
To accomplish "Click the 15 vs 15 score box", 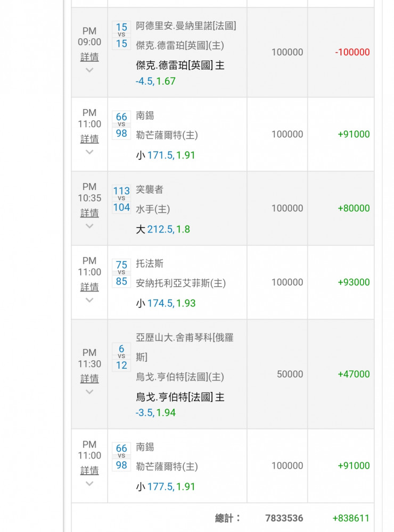I will (121, 35).
